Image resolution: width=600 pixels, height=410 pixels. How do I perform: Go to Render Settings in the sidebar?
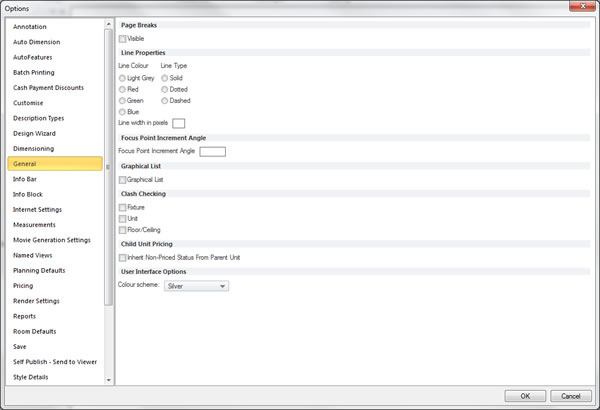point(36,301)
